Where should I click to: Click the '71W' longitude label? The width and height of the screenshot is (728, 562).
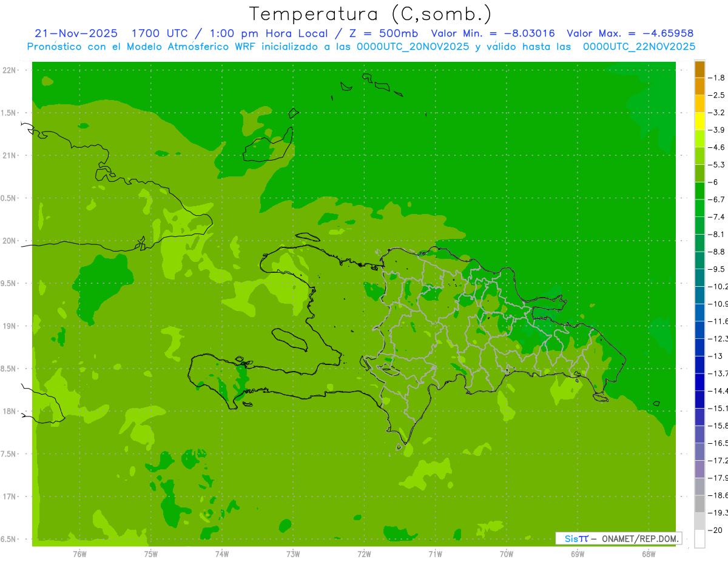click(435, 554)
